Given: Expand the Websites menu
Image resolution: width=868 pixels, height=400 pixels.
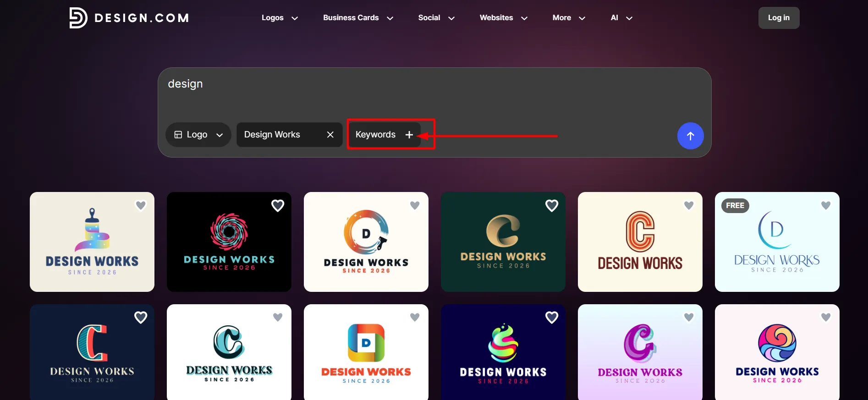Looking at the screenshot, I should click(x=504, y=18).
